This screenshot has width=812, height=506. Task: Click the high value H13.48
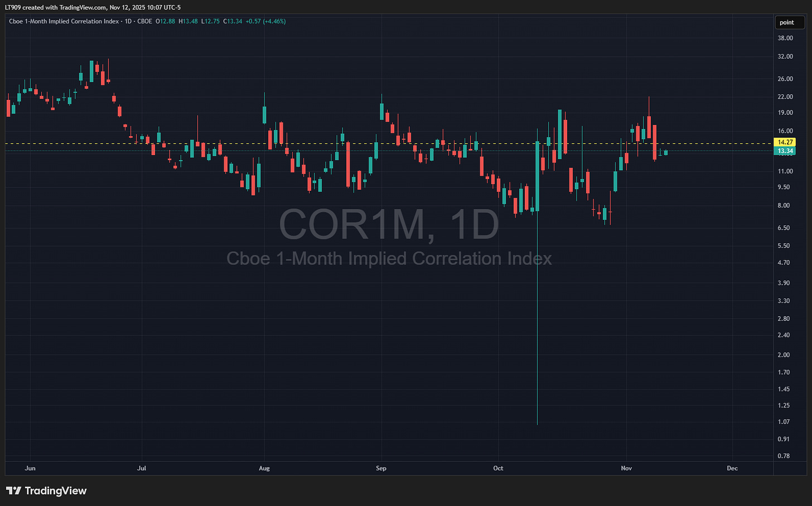pos(188,21)
